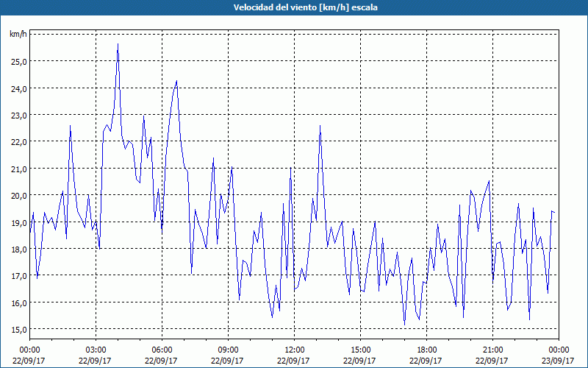Viewport: 588px width, 368px height.
Task: Click the 12:00 time axis label
Action: [295, 350]
